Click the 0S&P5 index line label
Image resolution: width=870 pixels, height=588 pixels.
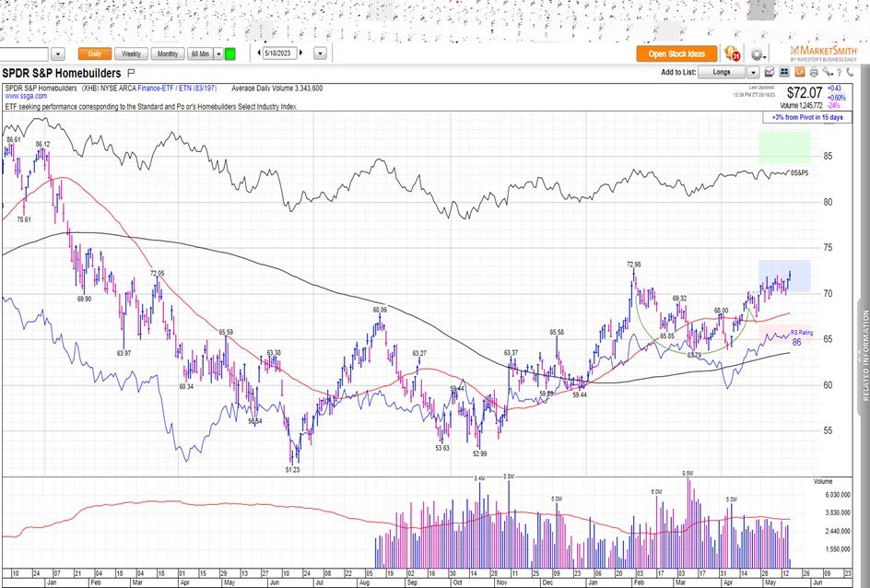tap(800, 173)
